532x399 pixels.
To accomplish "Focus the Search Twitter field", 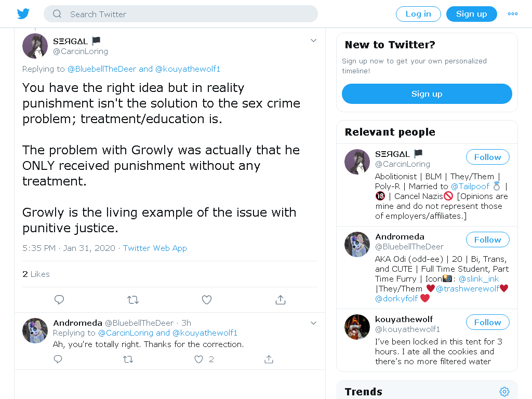I will (180, 14).
